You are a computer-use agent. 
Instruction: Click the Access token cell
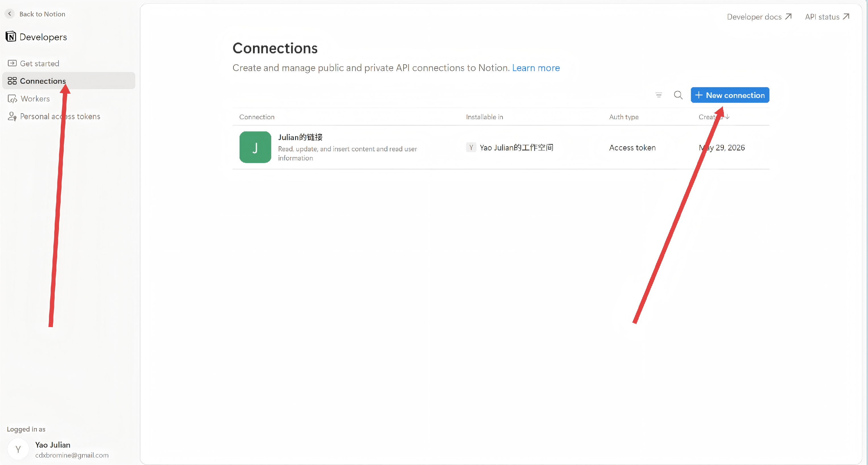click(633, 148)
